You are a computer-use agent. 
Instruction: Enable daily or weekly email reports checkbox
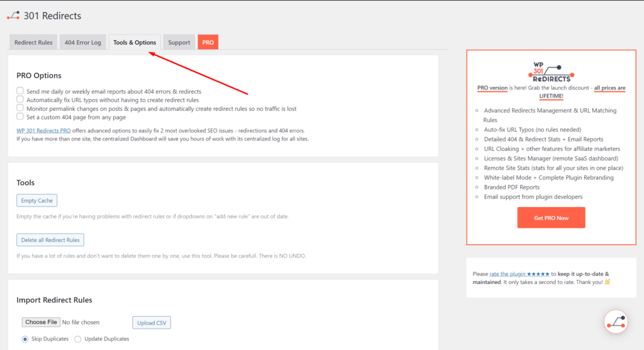(x=21, y=91)
